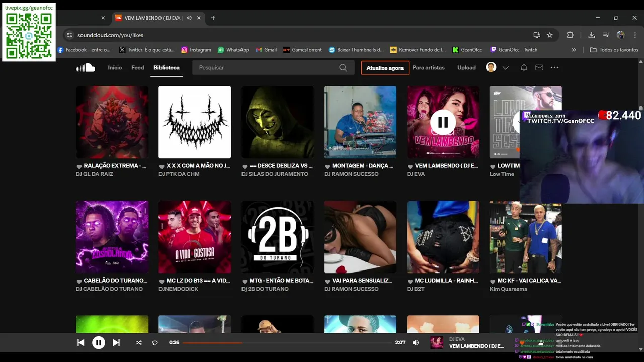644x362 pixels.
Task: Open VAI PARA SENSUALIZ track title
Action: [x=362, y=281]
